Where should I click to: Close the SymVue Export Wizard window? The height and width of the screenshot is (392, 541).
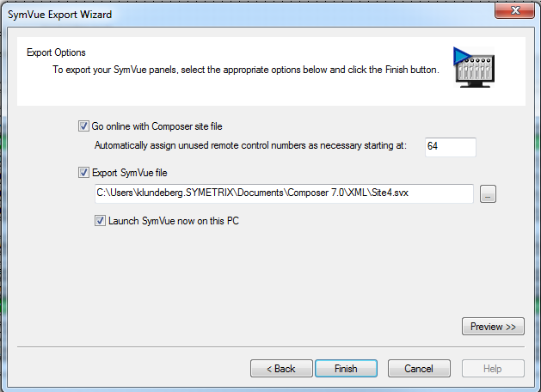(515, 10)
